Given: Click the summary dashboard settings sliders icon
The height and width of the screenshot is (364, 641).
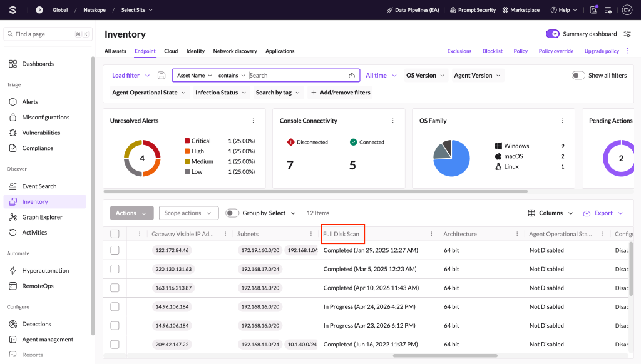Looking at the screenshot, I should [627, 34].
